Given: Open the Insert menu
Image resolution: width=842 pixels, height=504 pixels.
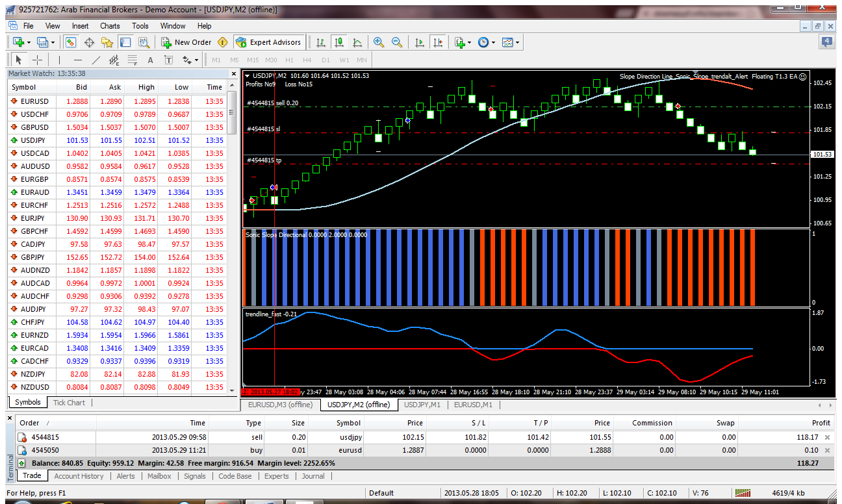Looking at the screenshot, I should click(81, 26).
